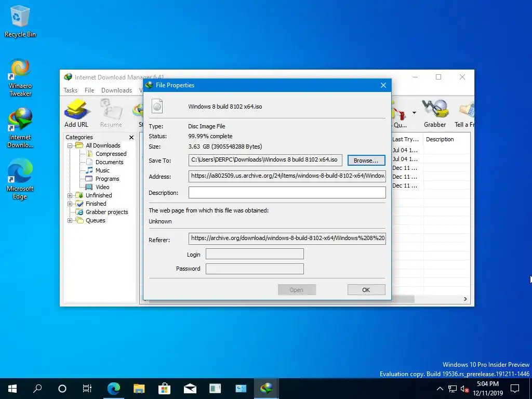
Task: Open the Windows Start menu
Action: [x=12, y=389]
